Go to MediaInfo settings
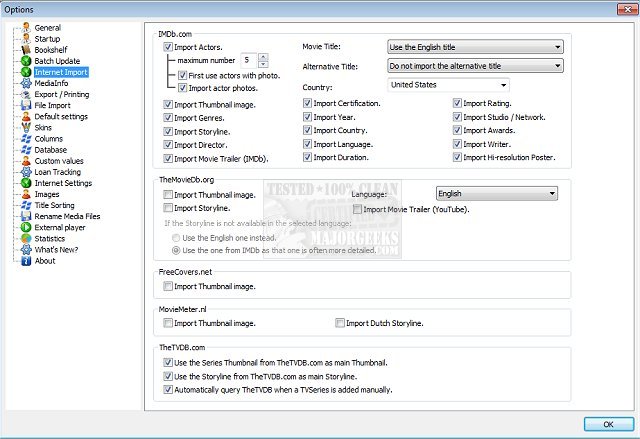The image size is (640, 439). 51,83
